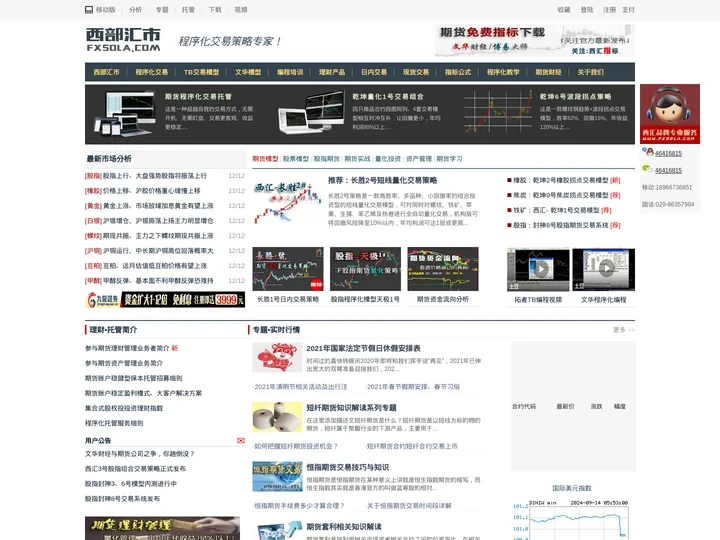Select the 期货模型 tab
The image size is (720, 540).
click(265, 159)
